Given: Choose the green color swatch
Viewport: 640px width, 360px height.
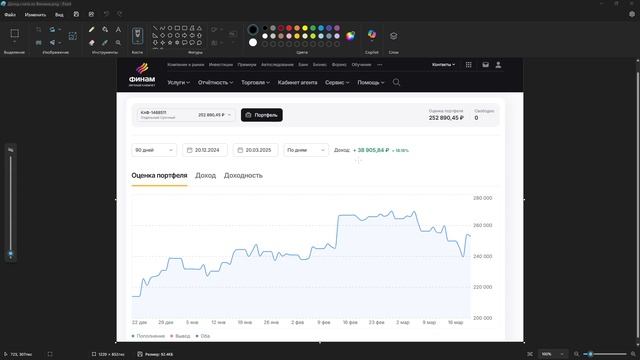Looking at the screenshot, I should pyautogui.click(x=313, y=28).
